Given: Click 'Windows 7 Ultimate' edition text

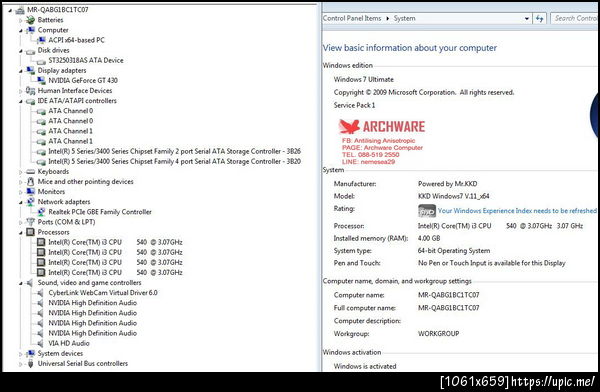Looking at the screenshot, I should [364, 80].
